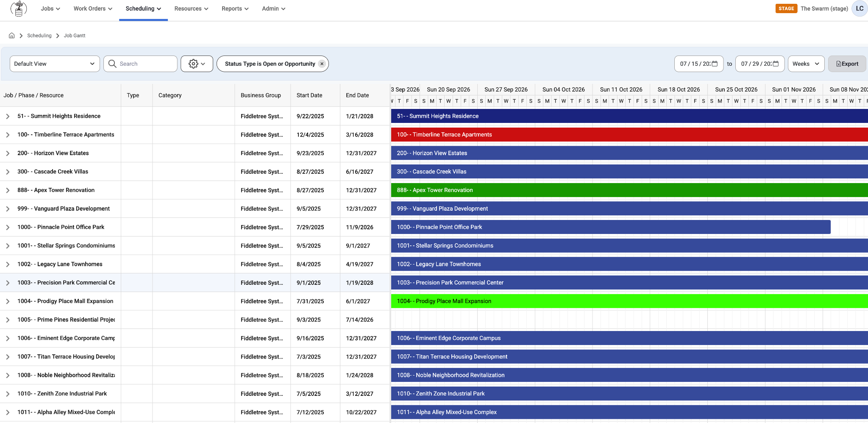Click the LC user avatar
Screen dimensions: 868x423
(x=860, y=8)
